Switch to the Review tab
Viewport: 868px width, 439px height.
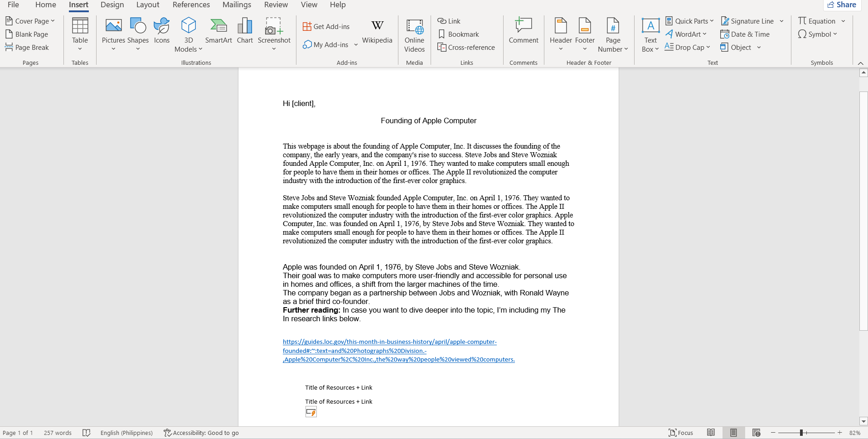[x=276, y=5]
